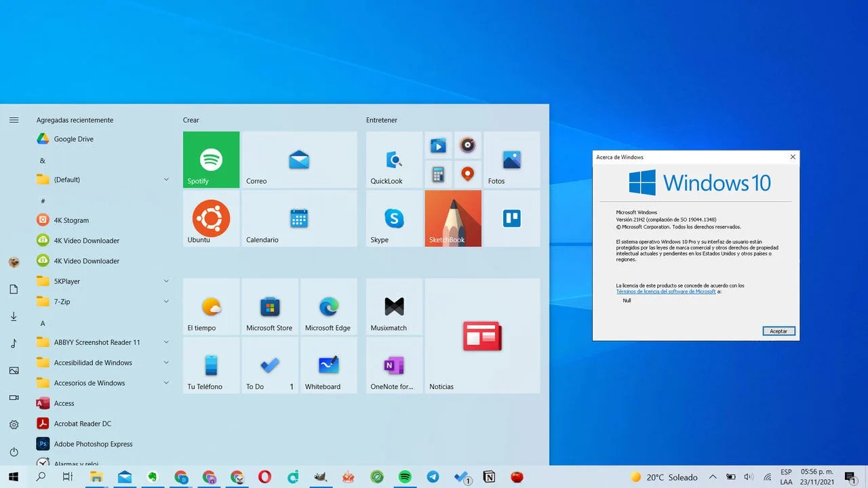
Task: Open the Fotos tile
Action: 511,159
